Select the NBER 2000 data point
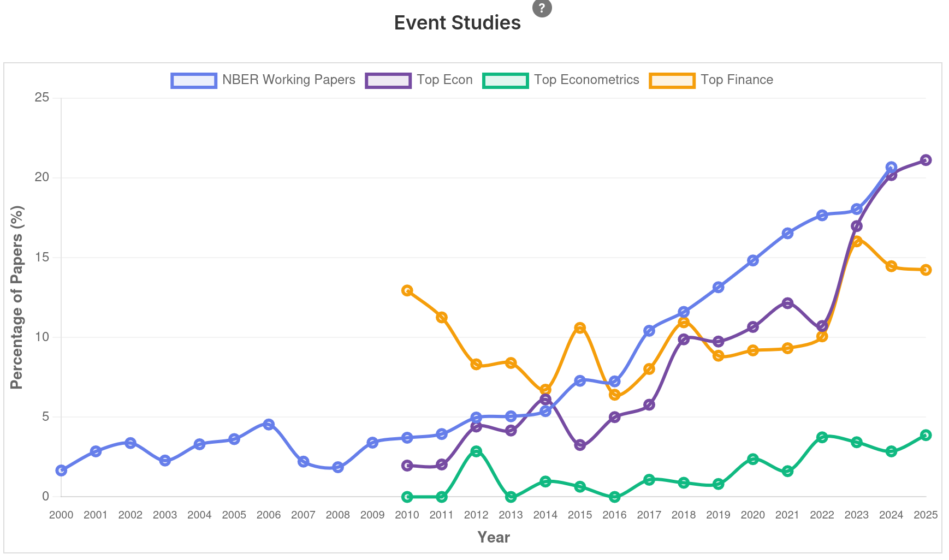 [61, 470]
